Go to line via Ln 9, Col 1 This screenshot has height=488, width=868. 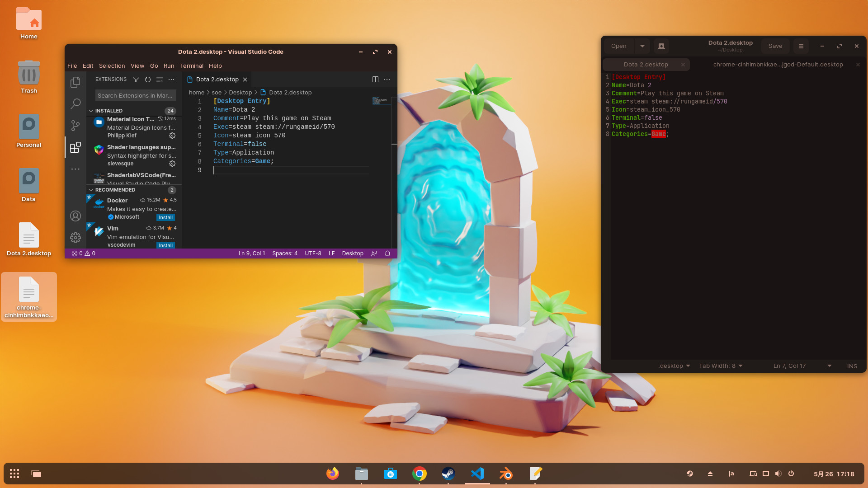pos(252,253)
